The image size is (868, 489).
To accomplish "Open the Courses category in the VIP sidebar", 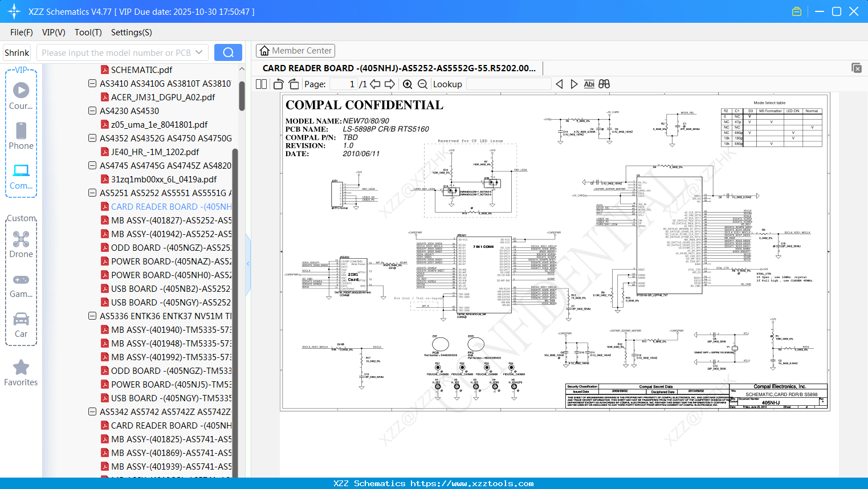I will [x=21, y=96].
